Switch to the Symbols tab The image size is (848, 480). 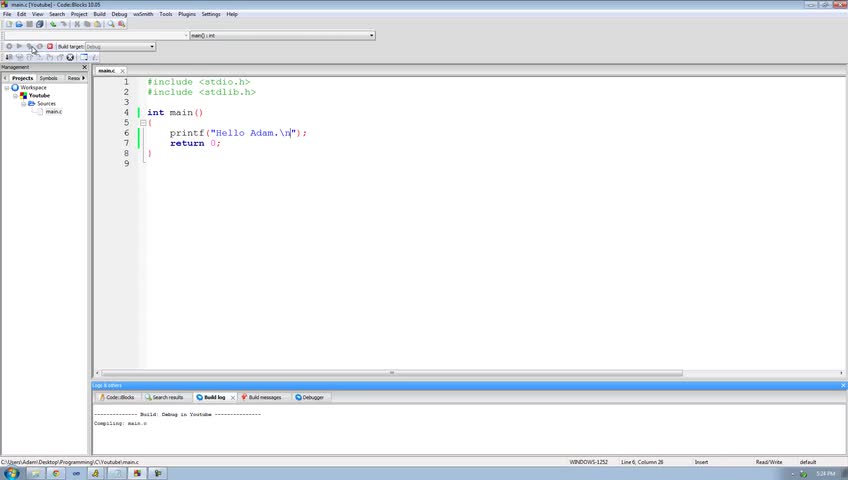tap(48, 78)
